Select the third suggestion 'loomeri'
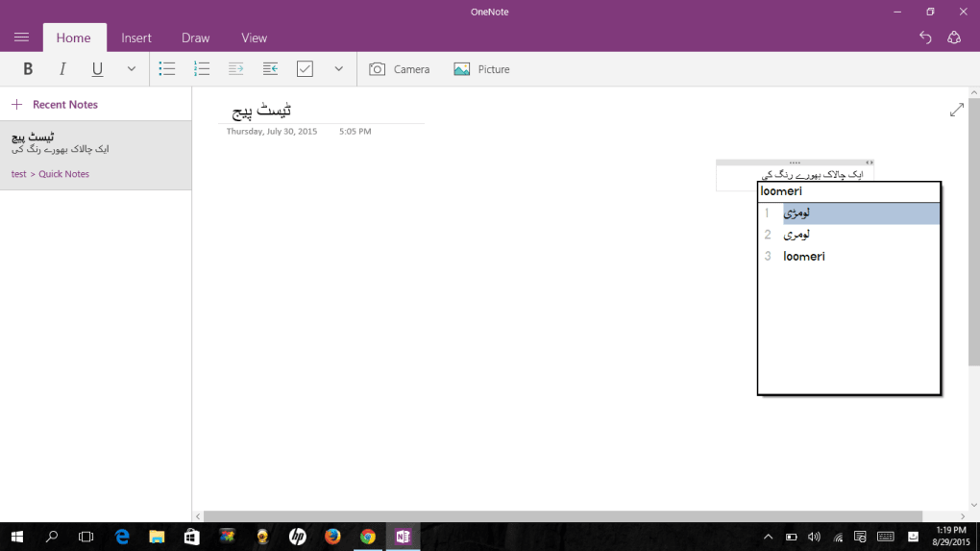Image resolution: width=980 pixels, height=551 pixels. (804, 257)
